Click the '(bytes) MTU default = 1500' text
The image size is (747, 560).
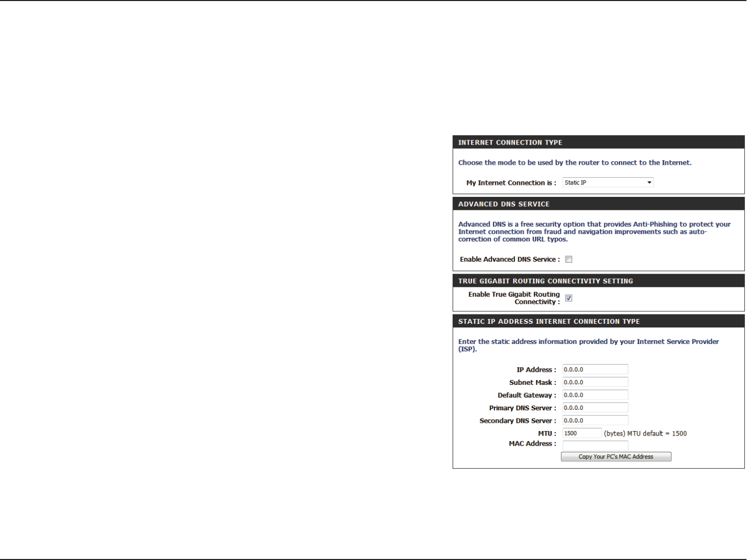tap(645, 434)
